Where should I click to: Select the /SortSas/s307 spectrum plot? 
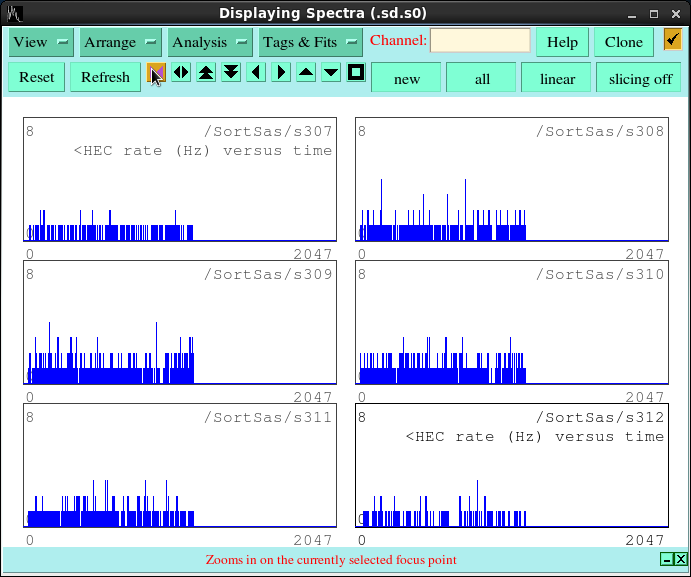[180, 179]
